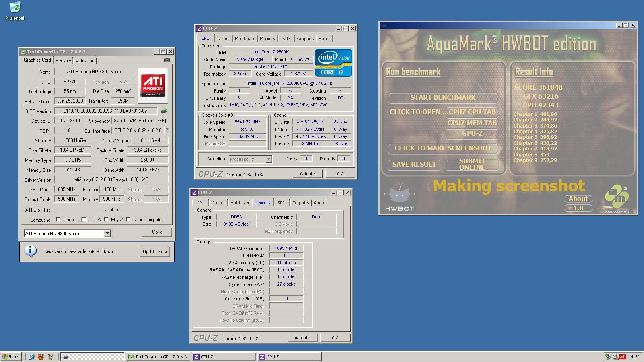The image size is (644, 362).
Task: Open Firefox from quick launch
Action: [41, 357]
